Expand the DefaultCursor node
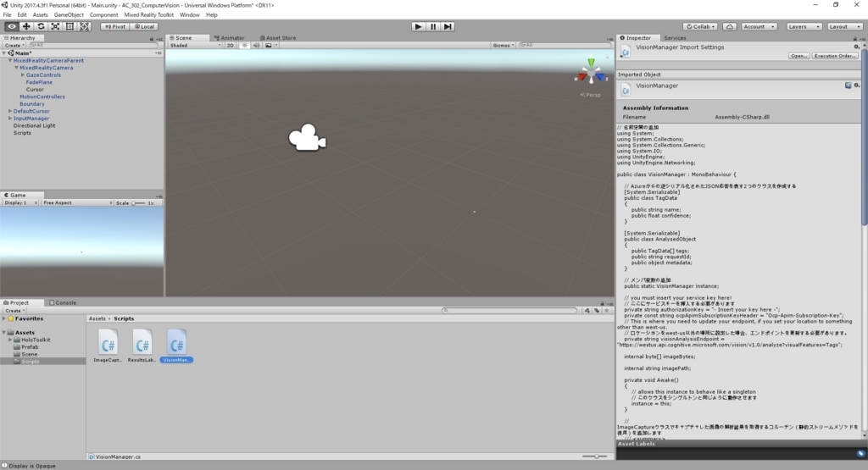Viewport: 868px width, 470px height. [x=10, y=111]
